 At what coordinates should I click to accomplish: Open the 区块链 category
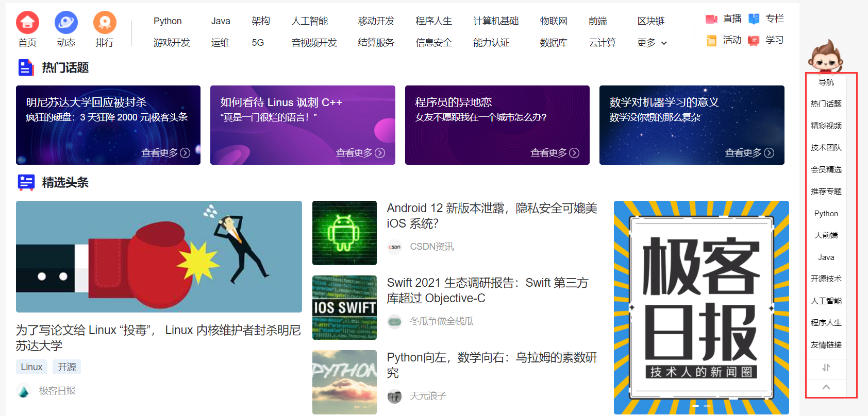tap(651, 21)
